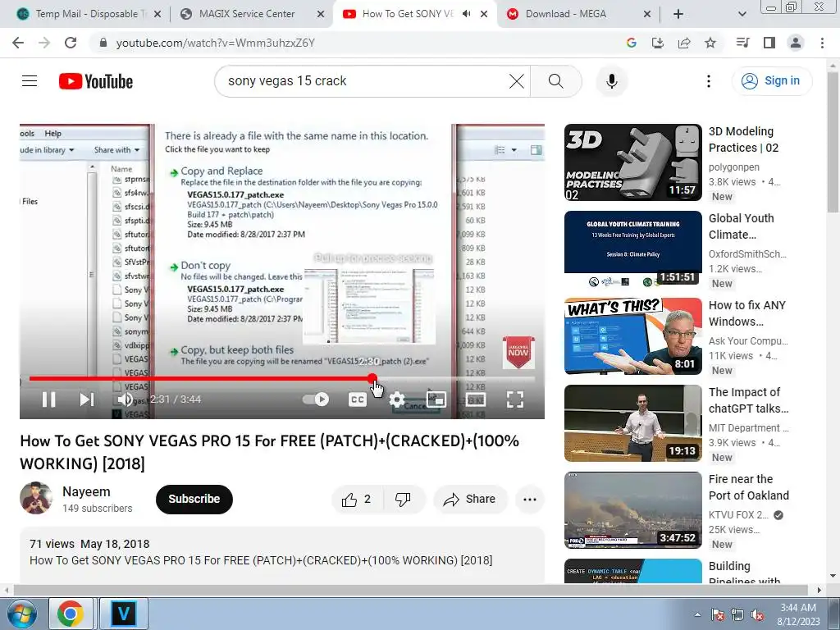Image resolution: width=840 pixels, height=630 pixels.
Task: Reload the YouTube page
Action: click(x=71, y=43)
